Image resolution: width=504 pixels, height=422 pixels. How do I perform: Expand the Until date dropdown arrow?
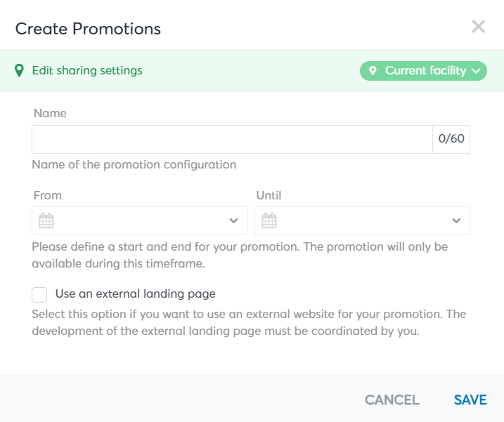[x=456, y=220]
